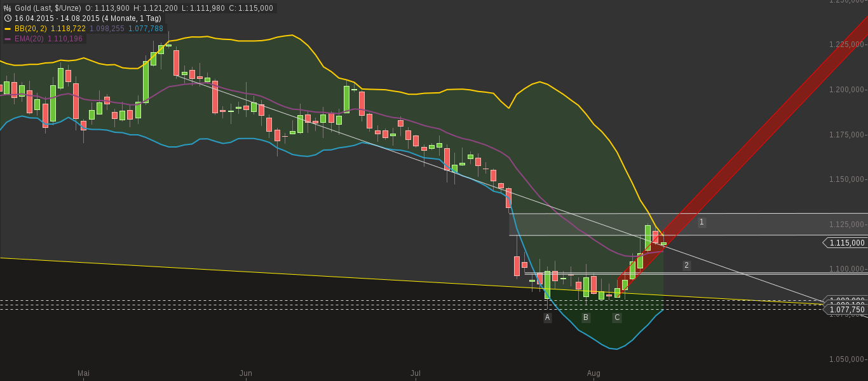Click the current price tag 1.115,000 on axis
The width and height of the screenshot is (868, 381).
[846, 242]
